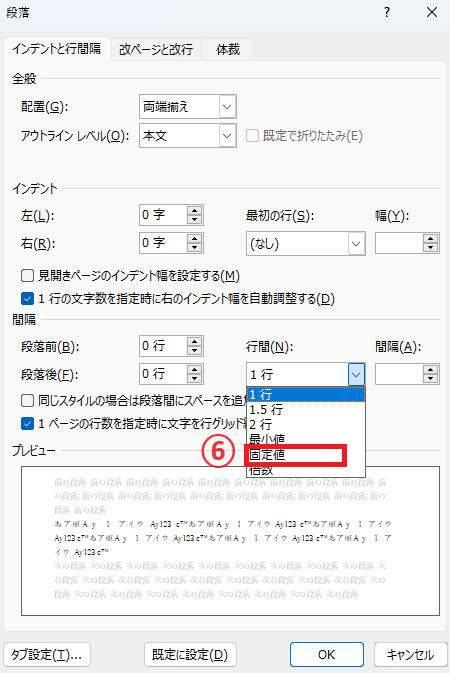Switch to the 改ページと改行 tab
450x673 pixels.
(x=156, y=49)
